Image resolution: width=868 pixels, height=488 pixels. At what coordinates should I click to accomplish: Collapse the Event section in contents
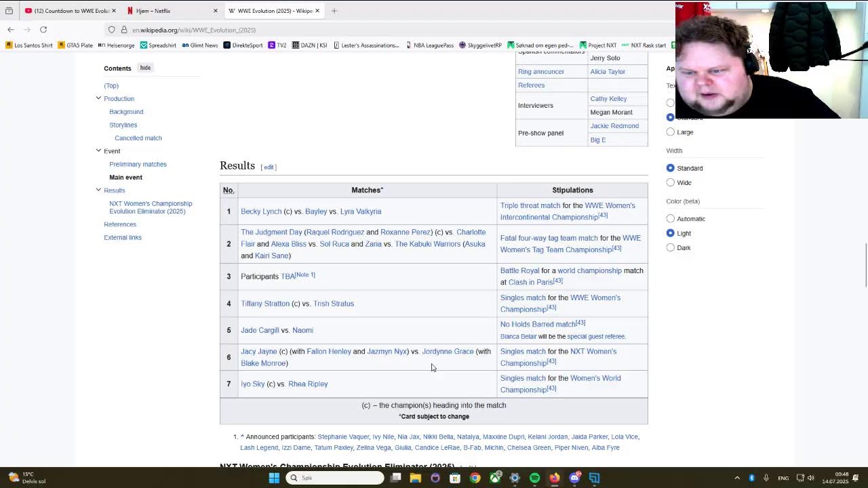(x=98, y=150)
